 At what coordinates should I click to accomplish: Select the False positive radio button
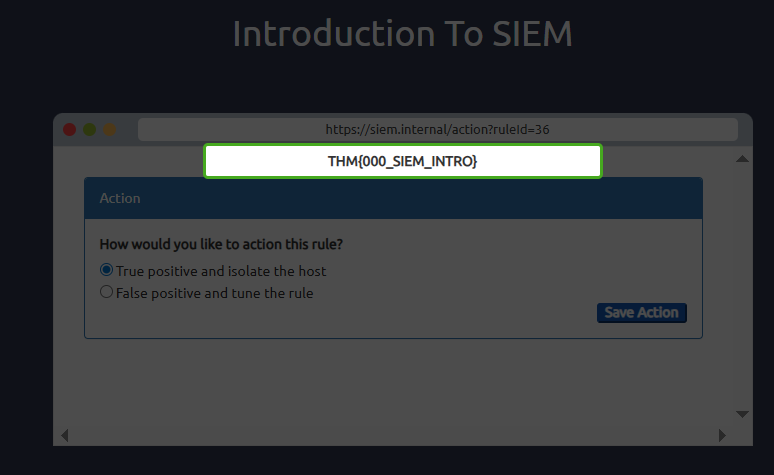click(107, 293)
